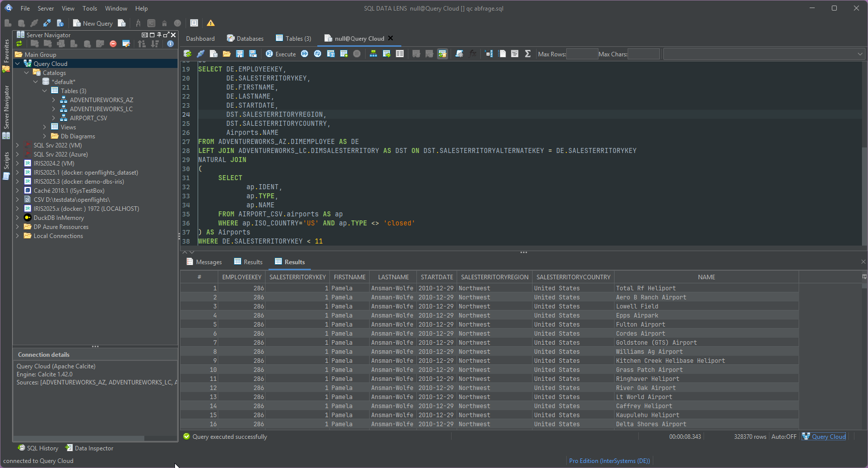The height and width of the screenshot is (468, 868).
Task: Open the Messages results tab
Action: pos(204,262)
